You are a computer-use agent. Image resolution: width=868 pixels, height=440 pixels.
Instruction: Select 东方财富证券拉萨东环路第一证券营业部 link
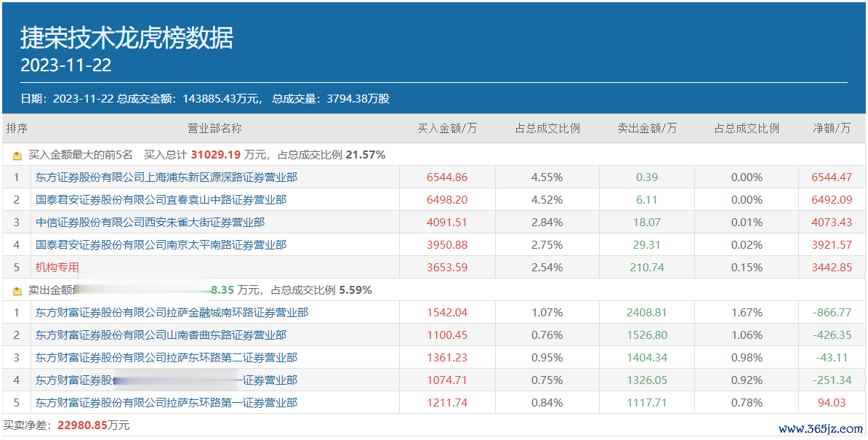[x=166, y=403]
